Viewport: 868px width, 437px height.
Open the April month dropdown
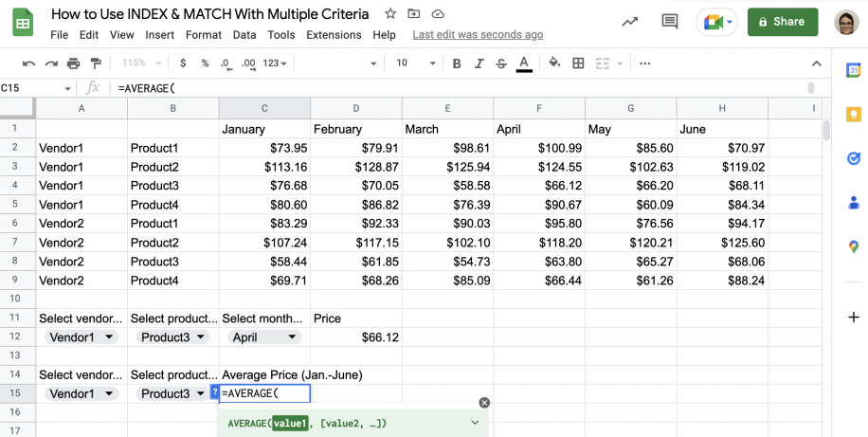coord(264,337)
